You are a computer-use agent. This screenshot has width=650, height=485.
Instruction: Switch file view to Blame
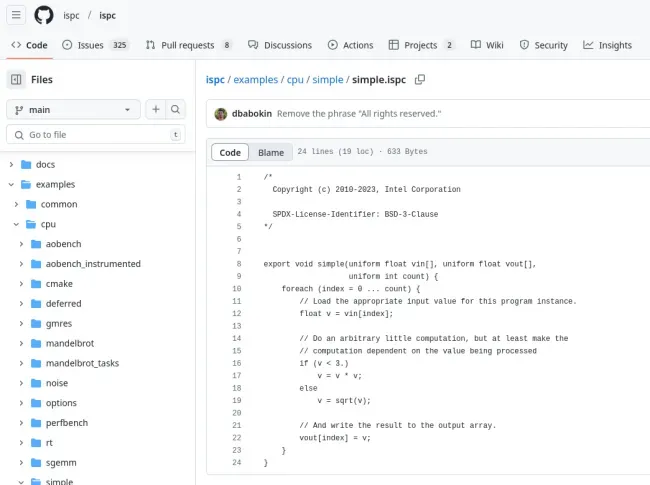(271, 153)
